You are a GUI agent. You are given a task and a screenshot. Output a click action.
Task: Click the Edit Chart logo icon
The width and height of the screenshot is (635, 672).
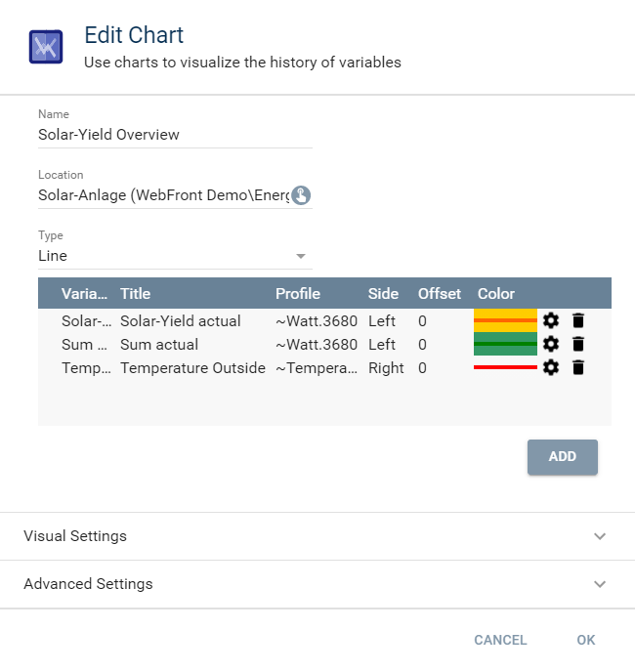pos(46,47)
